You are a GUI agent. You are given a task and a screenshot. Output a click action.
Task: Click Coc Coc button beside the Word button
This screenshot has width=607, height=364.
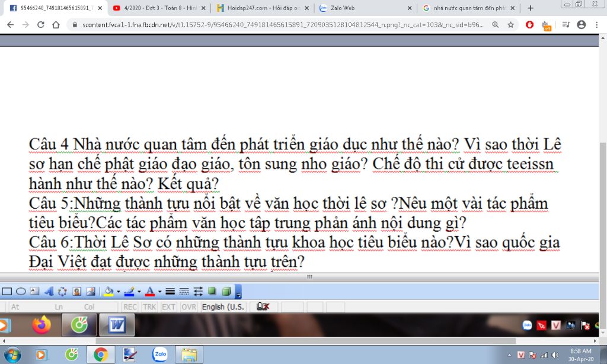coord(79,324)
